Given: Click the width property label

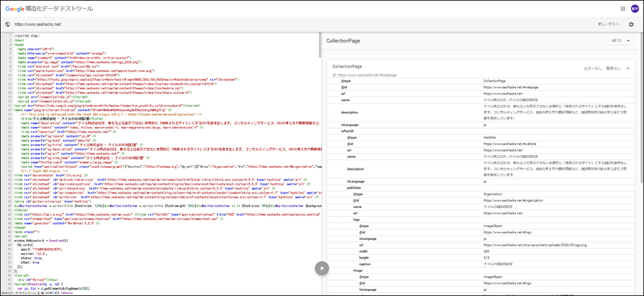Looking at the screenshot, I should coord(364,251).
